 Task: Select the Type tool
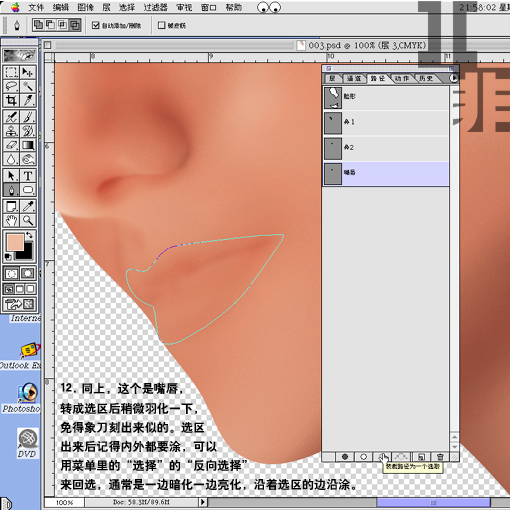click(x=28, y=175)
